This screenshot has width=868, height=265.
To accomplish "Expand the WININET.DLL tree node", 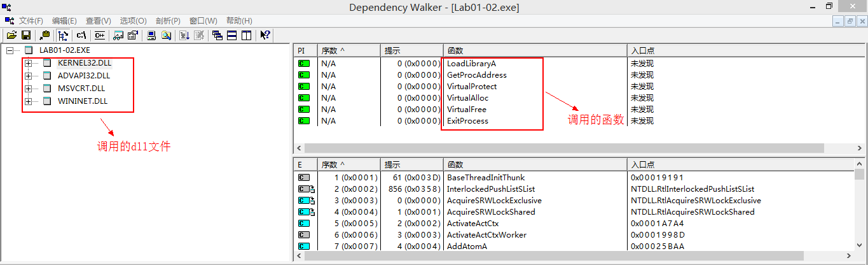I will [28, 101].
